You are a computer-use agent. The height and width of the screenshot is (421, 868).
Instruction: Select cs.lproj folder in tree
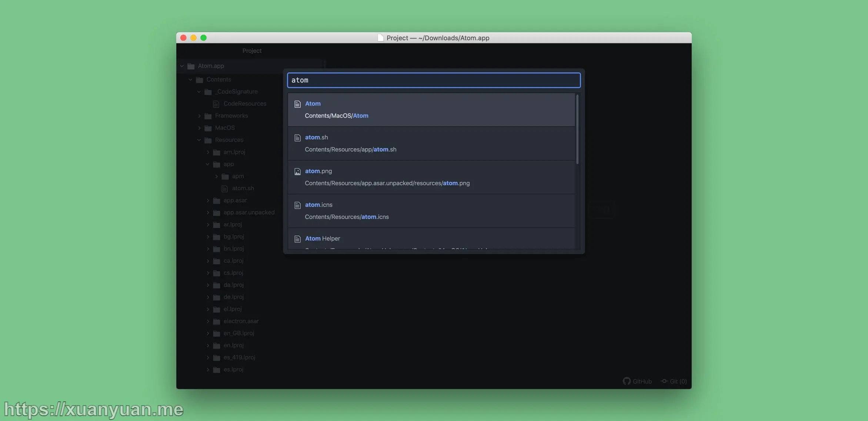coord(233,273)
